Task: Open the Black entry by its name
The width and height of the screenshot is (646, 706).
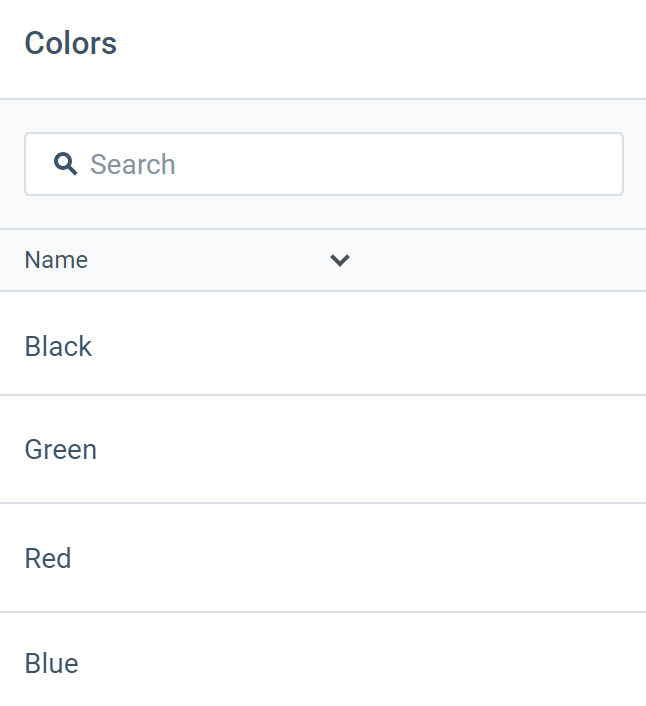Action: coord(58,346)
